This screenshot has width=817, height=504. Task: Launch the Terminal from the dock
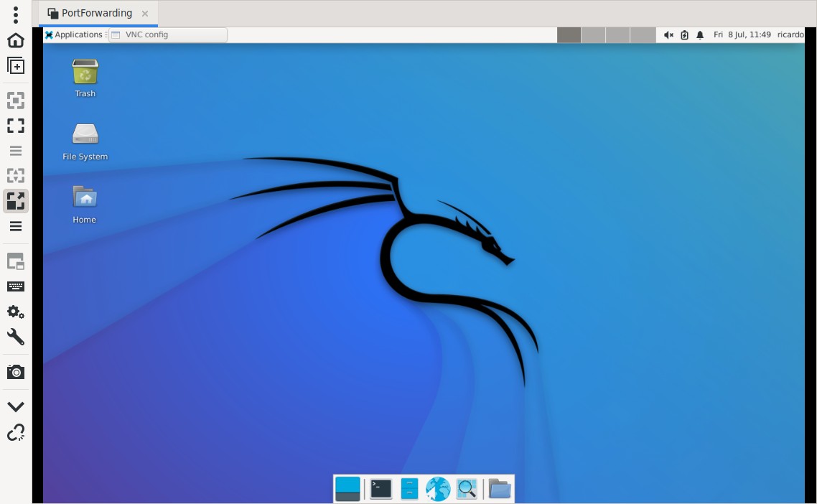[381, 489]
